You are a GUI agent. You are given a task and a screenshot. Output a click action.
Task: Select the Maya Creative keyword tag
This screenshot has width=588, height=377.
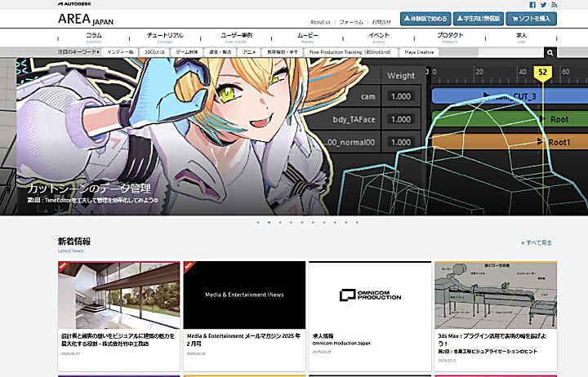(x=419, y=52)
